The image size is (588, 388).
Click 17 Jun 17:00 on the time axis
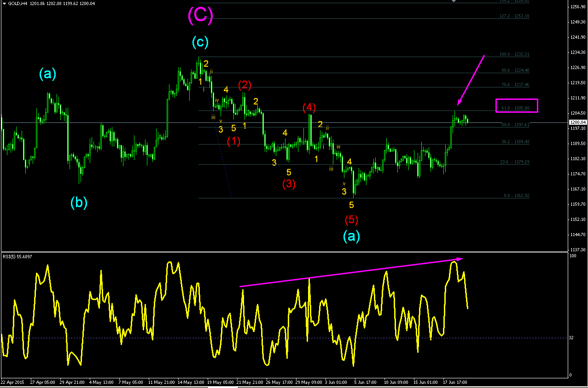(x=455, y=382)
